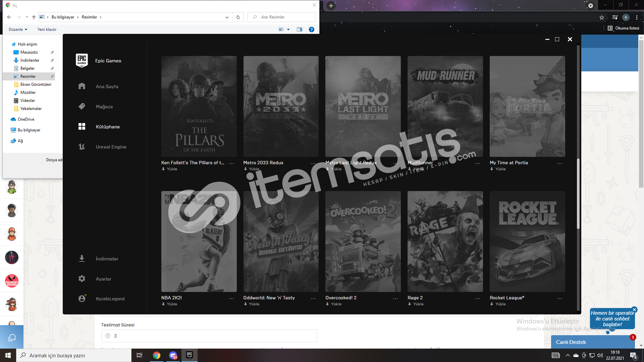Open Rocket League game cover

pos(527,241)
